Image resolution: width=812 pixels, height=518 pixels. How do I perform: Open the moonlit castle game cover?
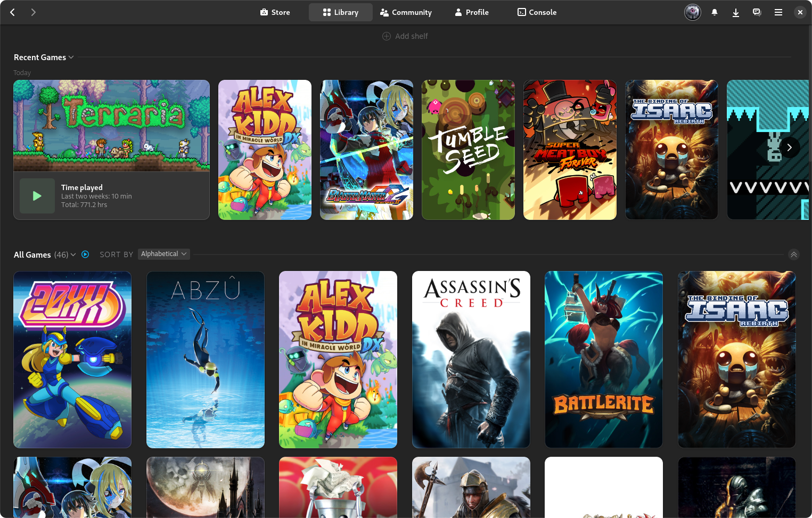(x=206, y=487)
